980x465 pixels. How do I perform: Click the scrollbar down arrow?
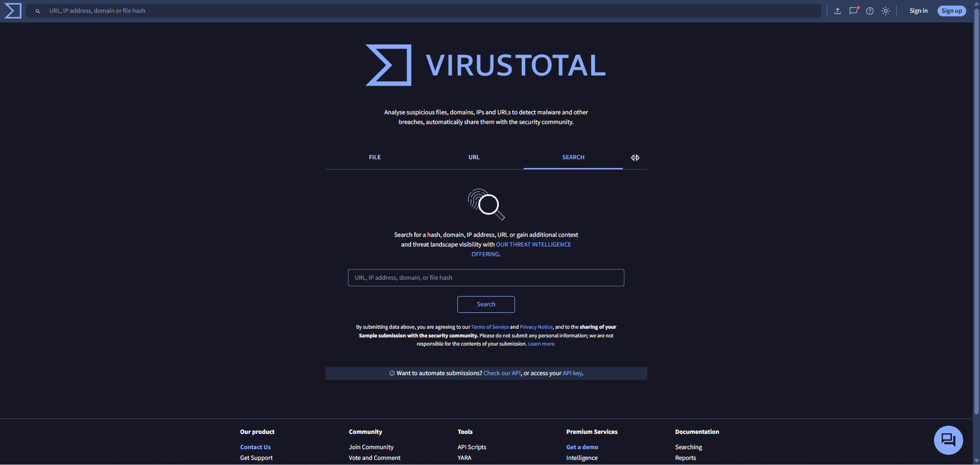click(976, 461)
